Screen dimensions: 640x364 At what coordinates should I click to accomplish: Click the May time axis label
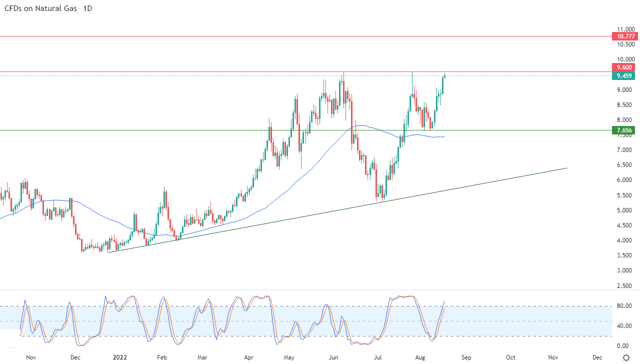click(289, 357)
